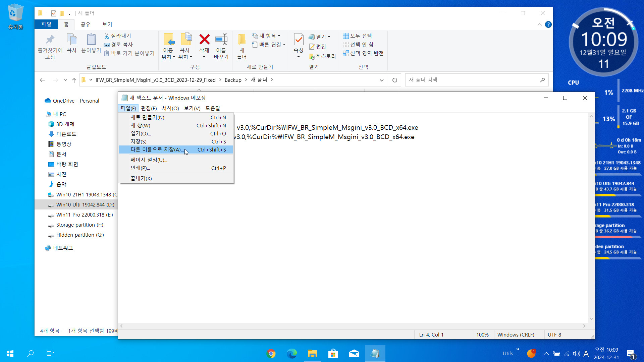Open Microsoft Store from taskbar
Screen dimensions: 644x362
tap(333, 354)
